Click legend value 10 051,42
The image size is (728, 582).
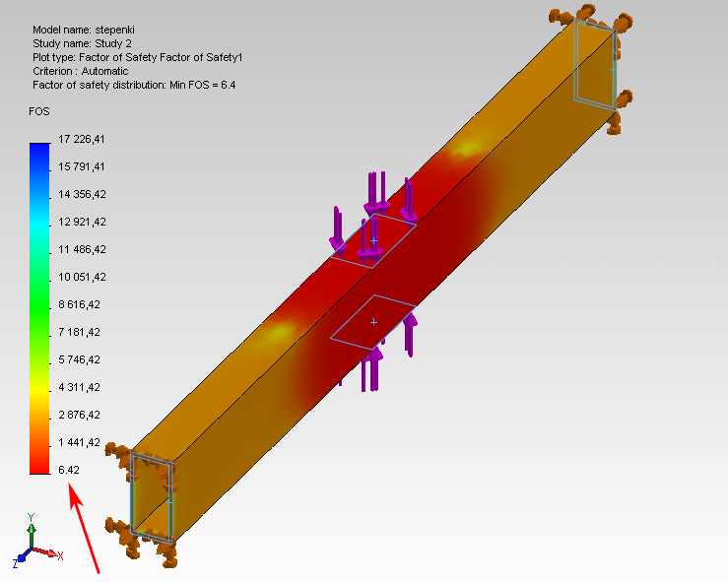tap(82, 277)
